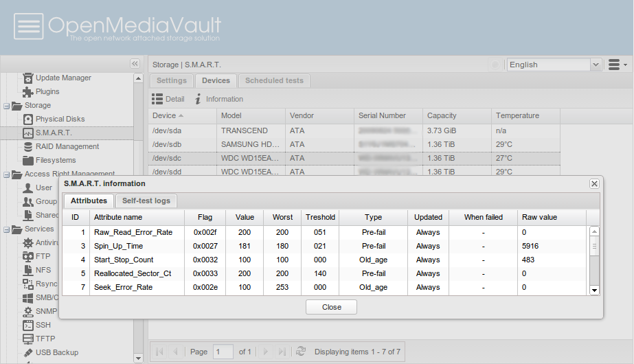Click the refresh icon in paging toolbar
Image resolution: width=634 pixels, height=364 pixels.
point(300,352)
